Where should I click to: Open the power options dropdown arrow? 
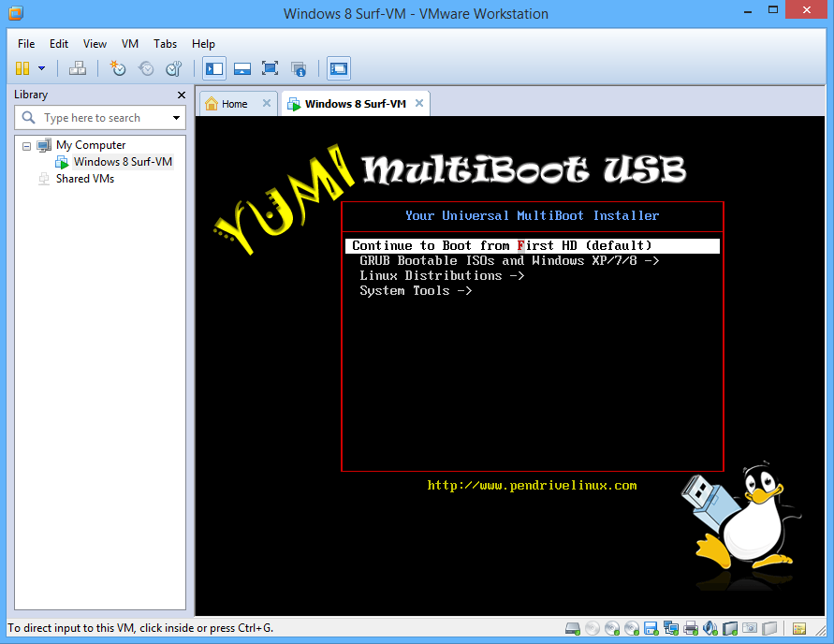click(x=41, y=68)
